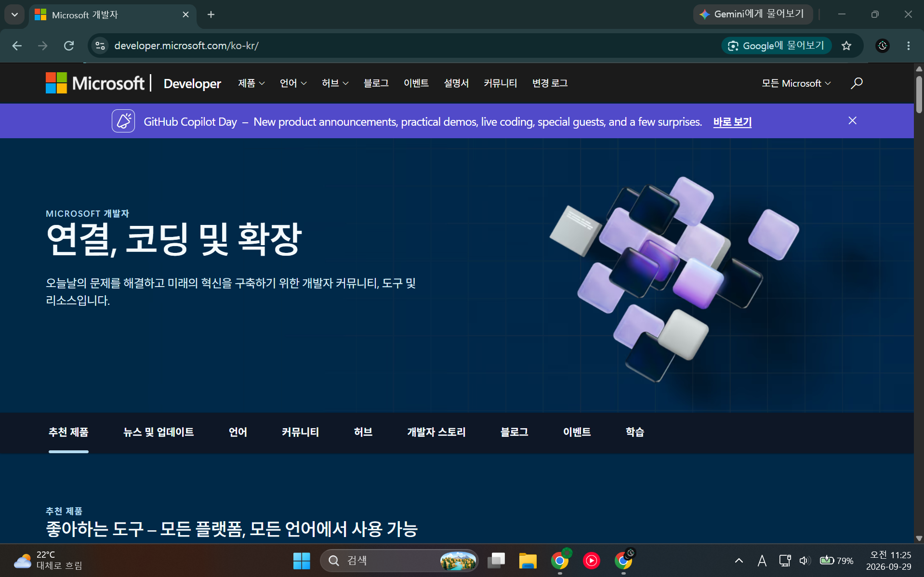This screenshot has height=577, width=924.
Task: Click the taskbar 검색 search box
Action: [399, 561]
